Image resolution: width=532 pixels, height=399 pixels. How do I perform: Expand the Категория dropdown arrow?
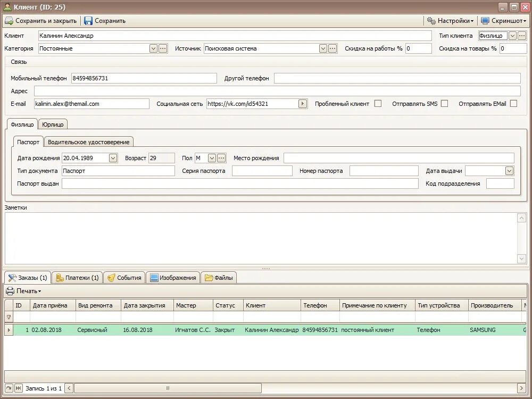pos(153,48)
